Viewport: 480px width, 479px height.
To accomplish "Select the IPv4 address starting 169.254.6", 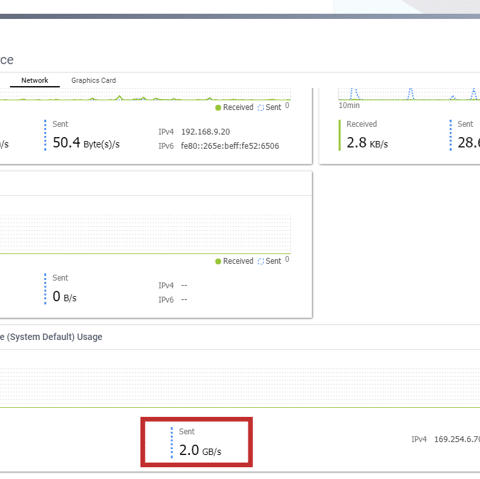I will click(457, 439).
